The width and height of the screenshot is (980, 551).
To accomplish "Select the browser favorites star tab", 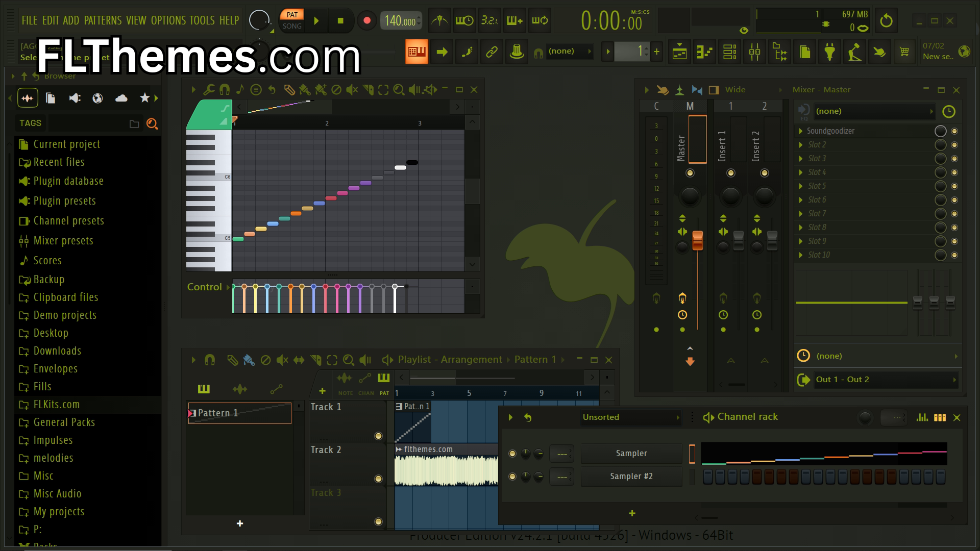I will coord(144,98).
